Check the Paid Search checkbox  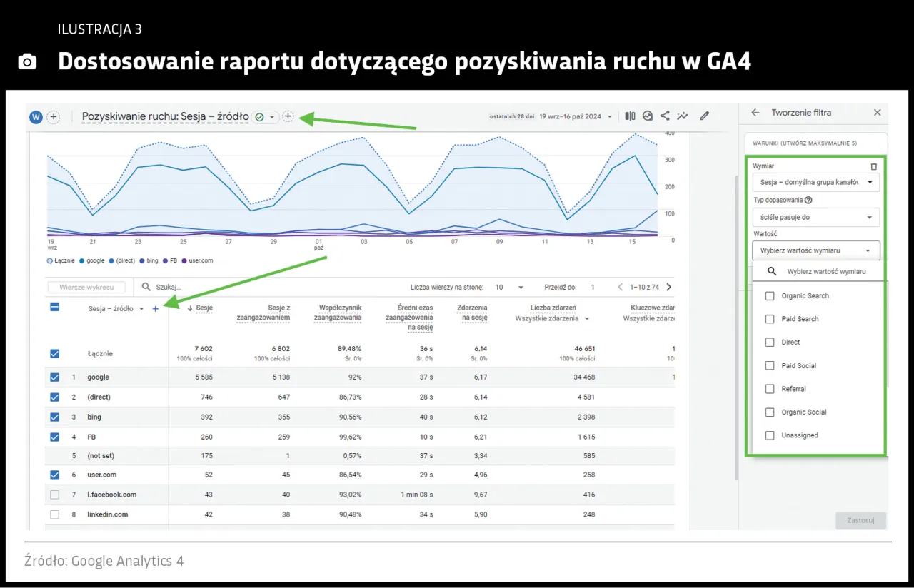769,319
